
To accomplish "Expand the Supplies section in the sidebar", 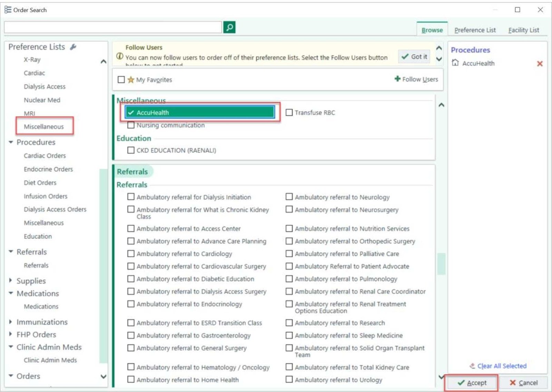I will coord(10,281).
